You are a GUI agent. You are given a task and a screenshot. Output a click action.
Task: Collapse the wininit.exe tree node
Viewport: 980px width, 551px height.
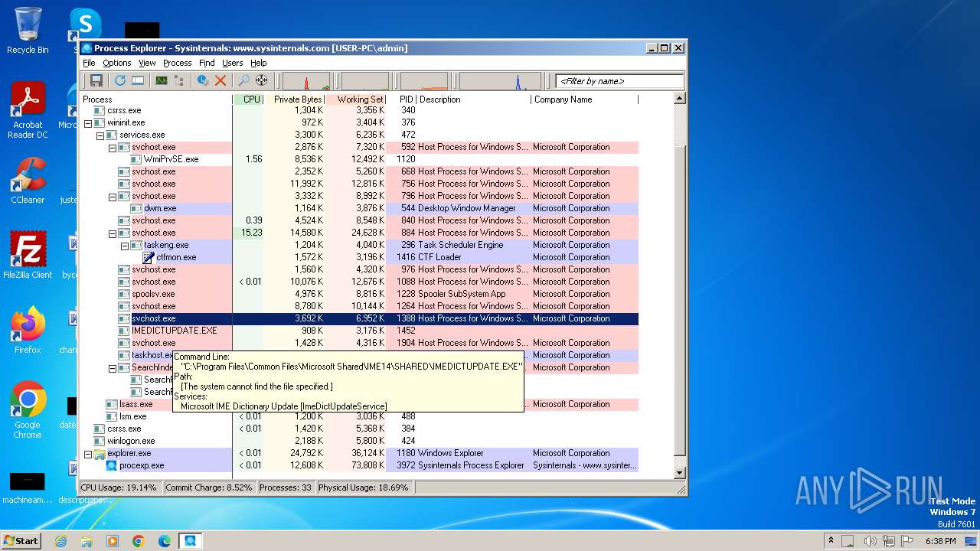87,122
